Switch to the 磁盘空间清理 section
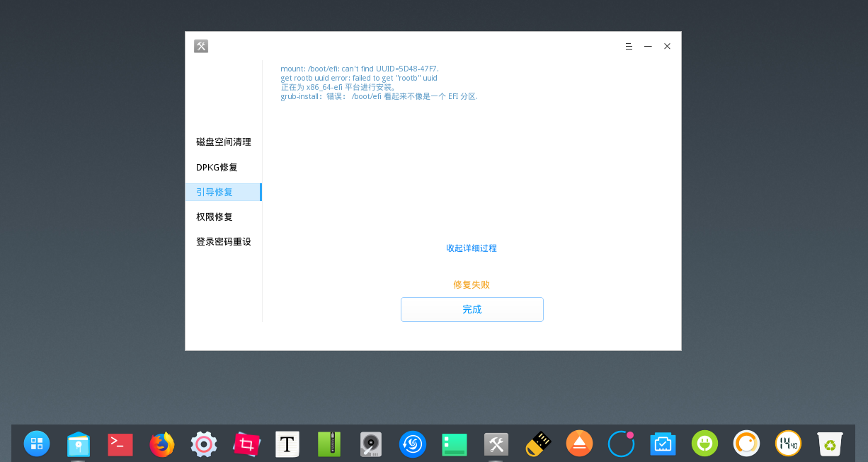This screenshot has height=462, width=868. [x=224, y=142]
